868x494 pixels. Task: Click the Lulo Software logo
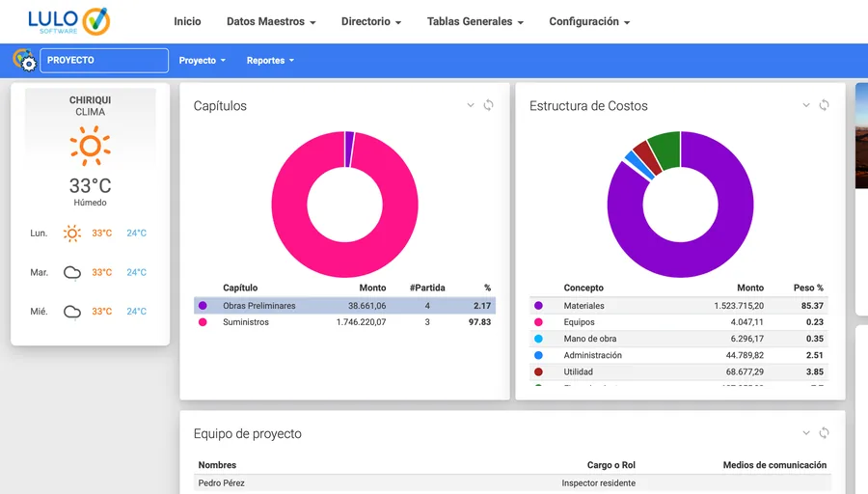click(69, 21)
